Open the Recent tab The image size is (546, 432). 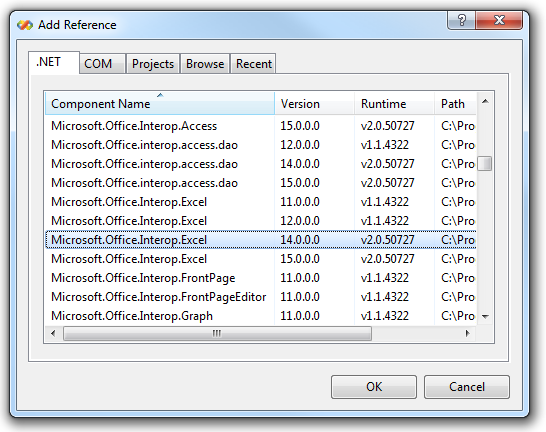click(254, 64)
